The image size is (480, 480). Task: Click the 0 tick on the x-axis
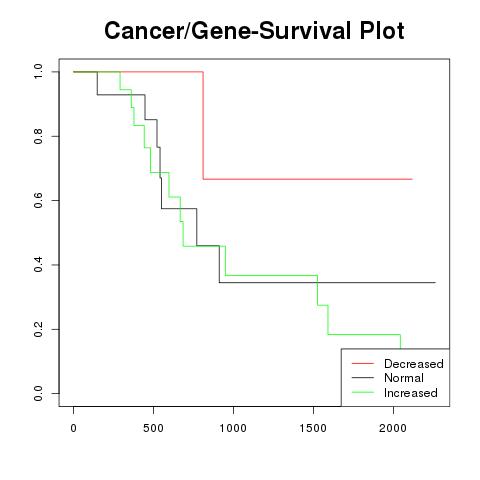tap(73, 428)
